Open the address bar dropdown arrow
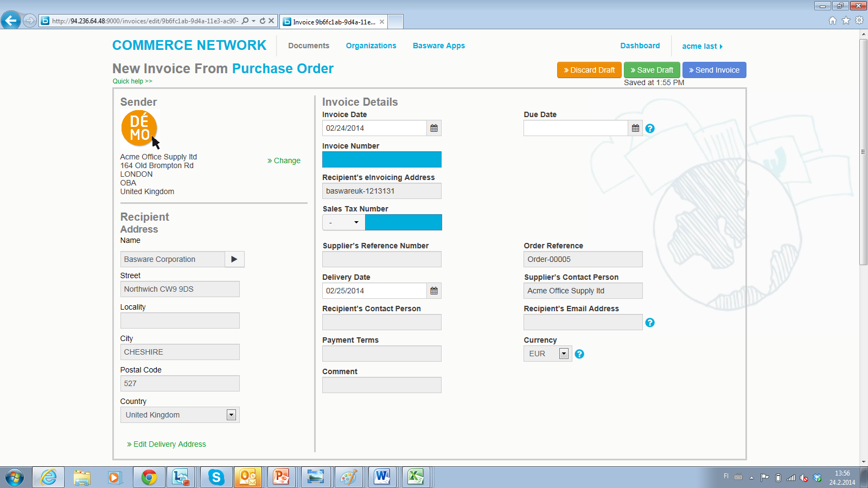 tap(254, 21)
